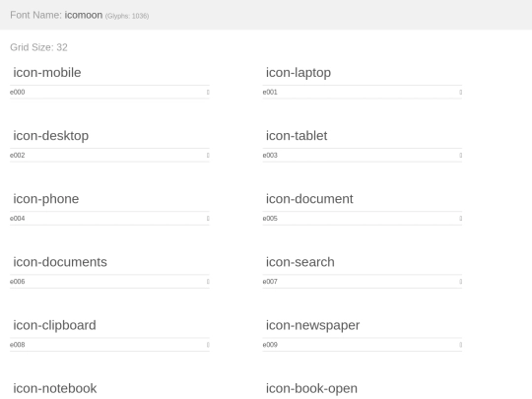Choose the icon-document glyph entry

click(x=309, y=199)
